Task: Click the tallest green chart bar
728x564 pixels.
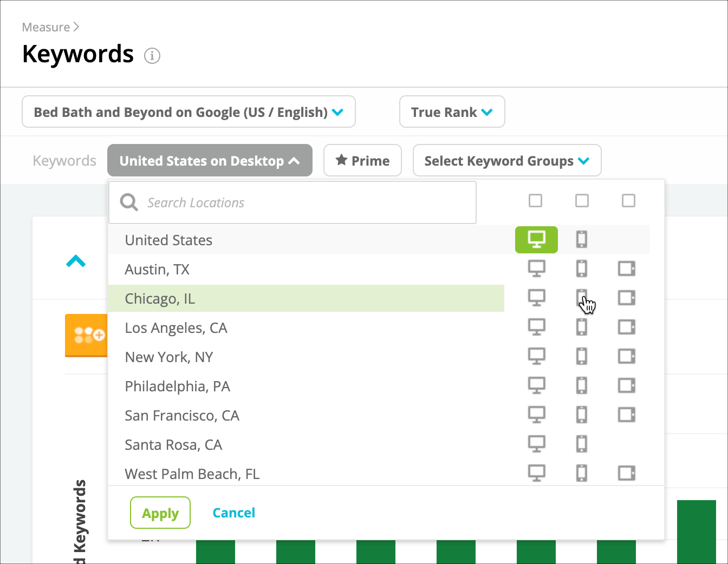Action: click(697, 532)
